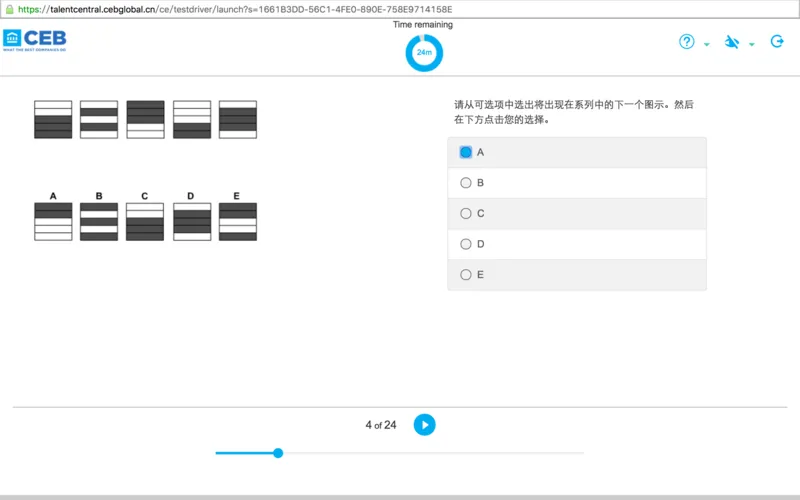The image size is (800, 500).
Task: Select answer option D radio button
Action: click(x=466, y=244)
